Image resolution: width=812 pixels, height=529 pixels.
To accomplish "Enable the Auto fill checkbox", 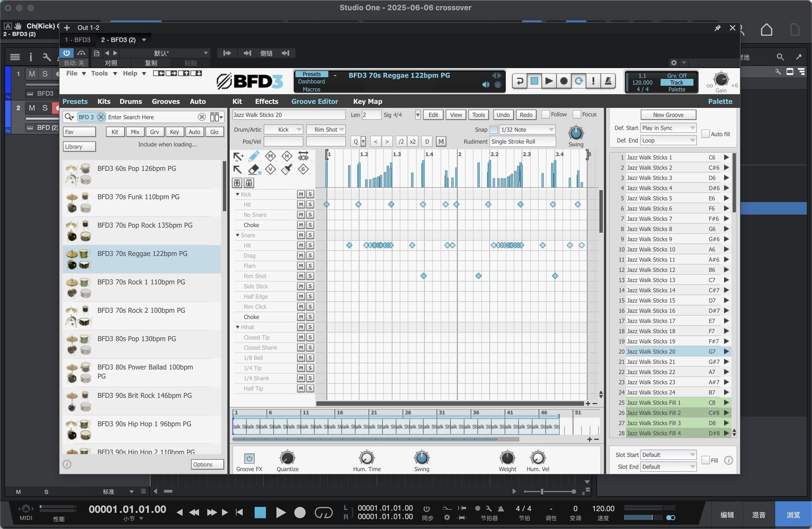I will click(705, 134).
